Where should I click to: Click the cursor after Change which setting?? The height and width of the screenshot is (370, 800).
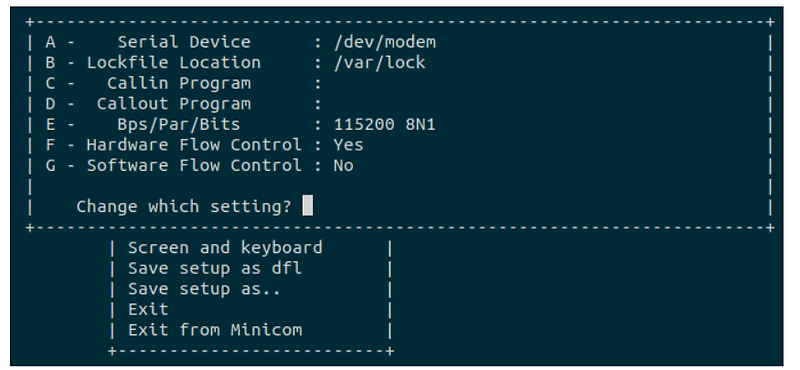click(x=308, y=206)
